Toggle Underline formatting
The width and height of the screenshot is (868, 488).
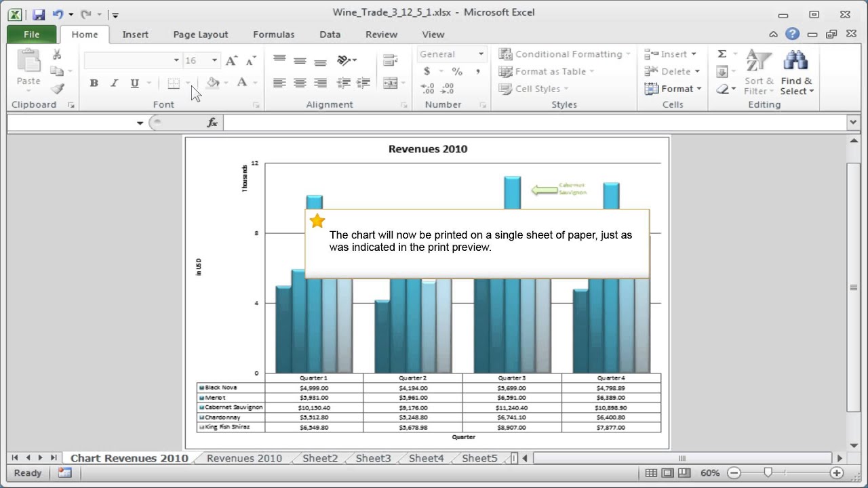[x=134, y=83]
